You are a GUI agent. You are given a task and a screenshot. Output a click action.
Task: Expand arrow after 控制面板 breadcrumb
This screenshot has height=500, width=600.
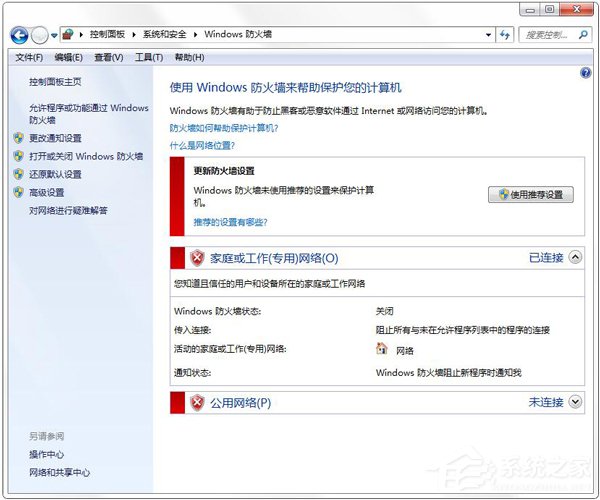pyautogui.click(x=134, y=35)
